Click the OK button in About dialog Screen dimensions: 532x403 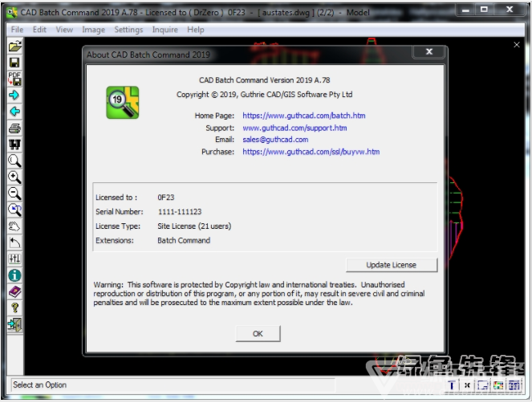point(258,333)
